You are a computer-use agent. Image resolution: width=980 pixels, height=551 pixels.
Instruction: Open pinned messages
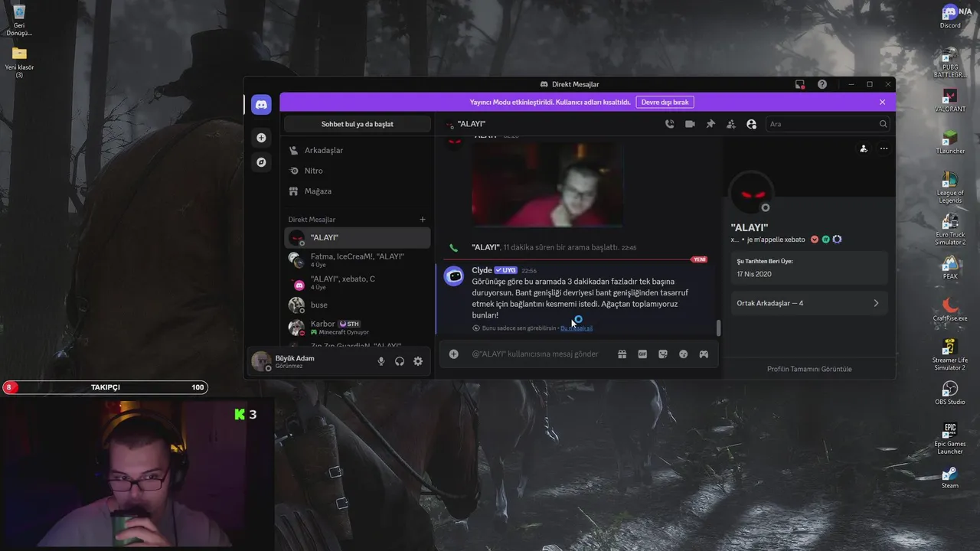(710, 124)
